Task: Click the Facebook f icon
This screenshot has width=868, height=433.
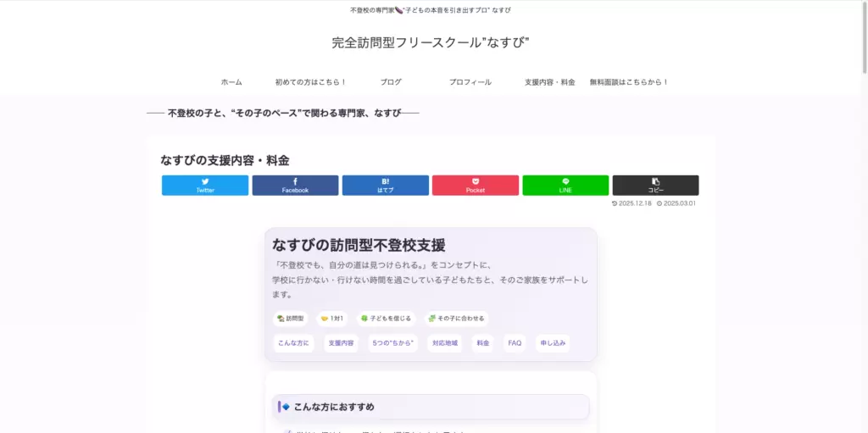Action: [x=295, y=181]
